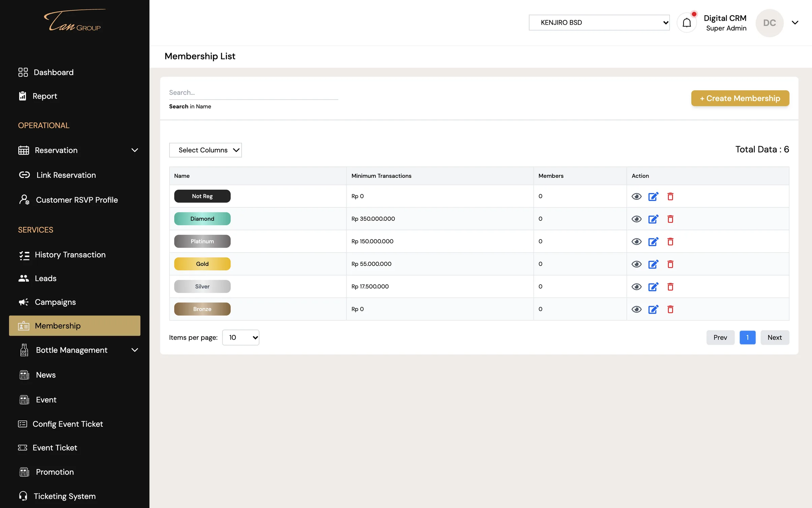The width and height of the screenshot is (812, 508).
Task: View the Gold membership details
Action: click(636, 264)
